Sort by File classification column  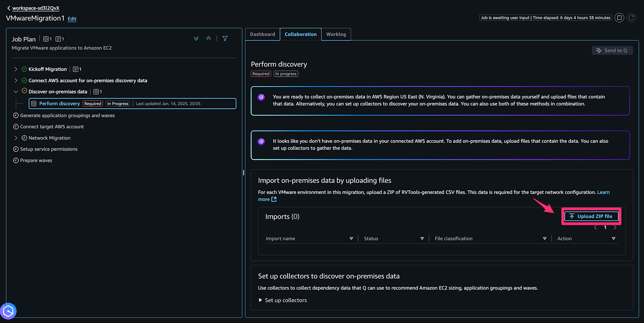coord(545,239)
